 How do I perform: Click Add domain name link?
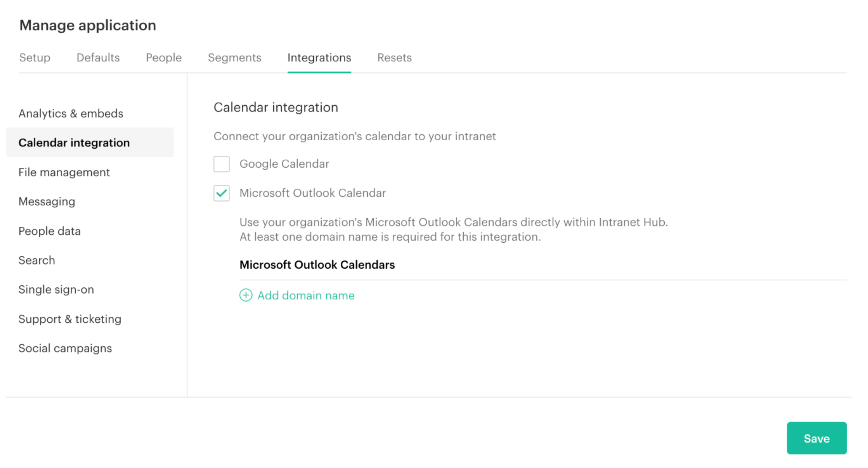click(297, 295)
